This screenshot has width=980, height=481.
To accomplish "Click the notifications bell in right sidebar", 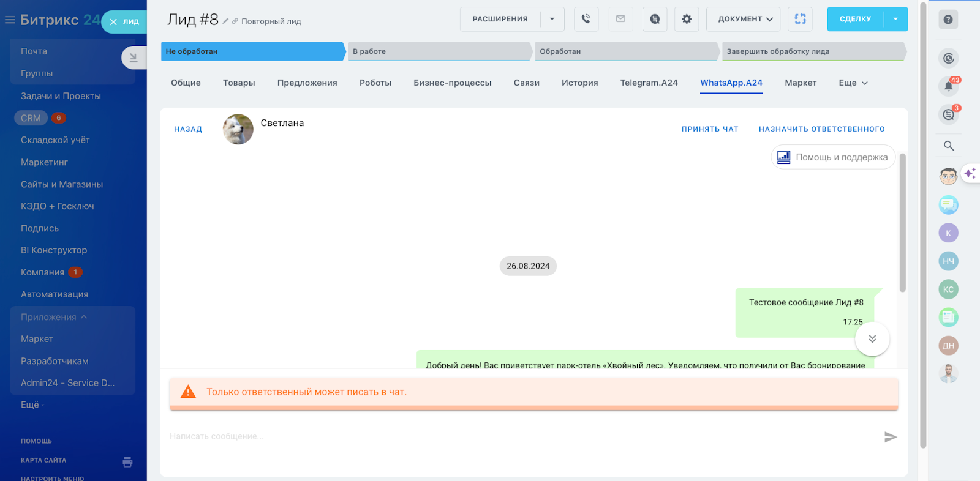I will coord(948,86).
